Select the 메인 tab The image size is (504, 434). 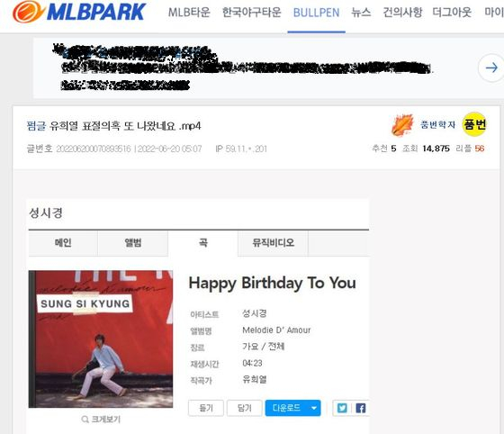tap(63, 243)
